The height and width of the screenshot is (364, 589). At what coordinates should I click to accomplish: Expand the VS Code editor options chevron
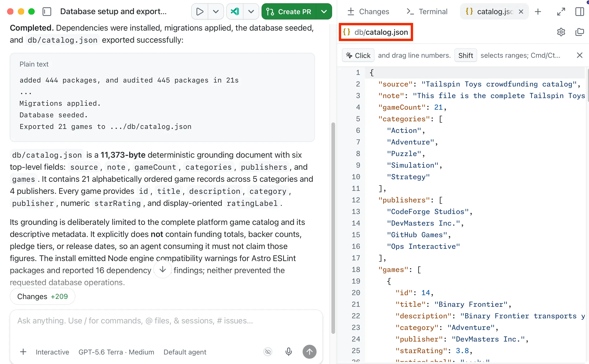click(x=251, y=12)
